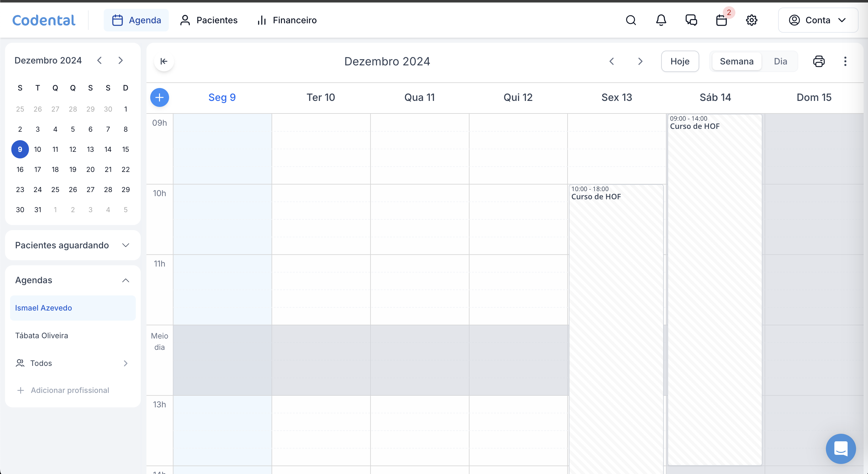Select Tábata Oliveira agenda
Viewport: 868px width, 474px height.
point(42,335)
